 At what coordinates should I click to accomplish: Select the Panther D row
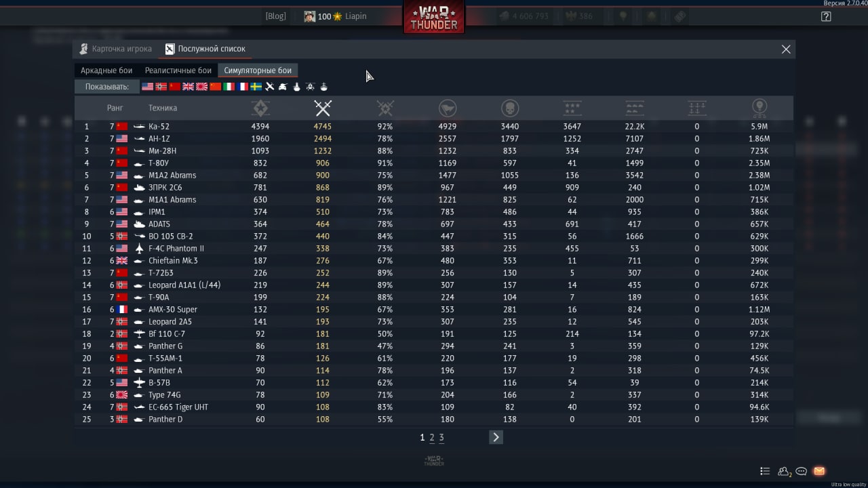pyautogui.click(x=434, y=420)
